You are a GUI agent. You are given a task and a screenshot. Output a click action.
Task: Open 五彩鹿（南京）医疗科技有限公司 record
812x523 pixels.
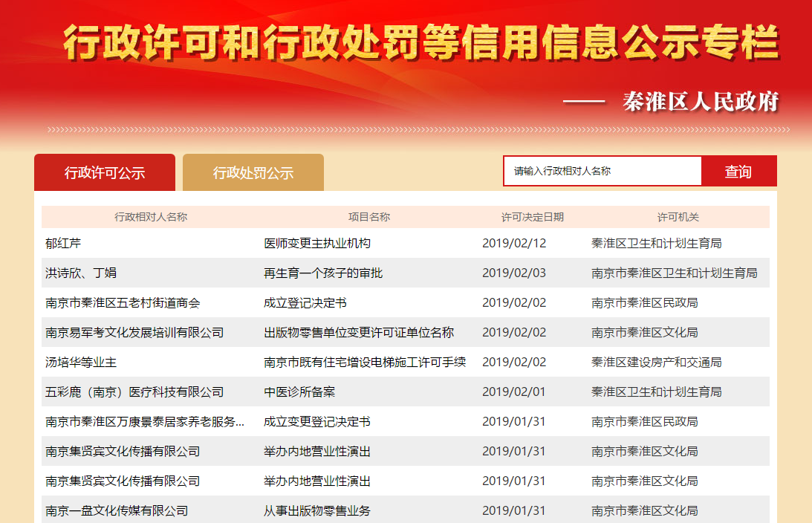pyautogui.click(x=134, y=392)
